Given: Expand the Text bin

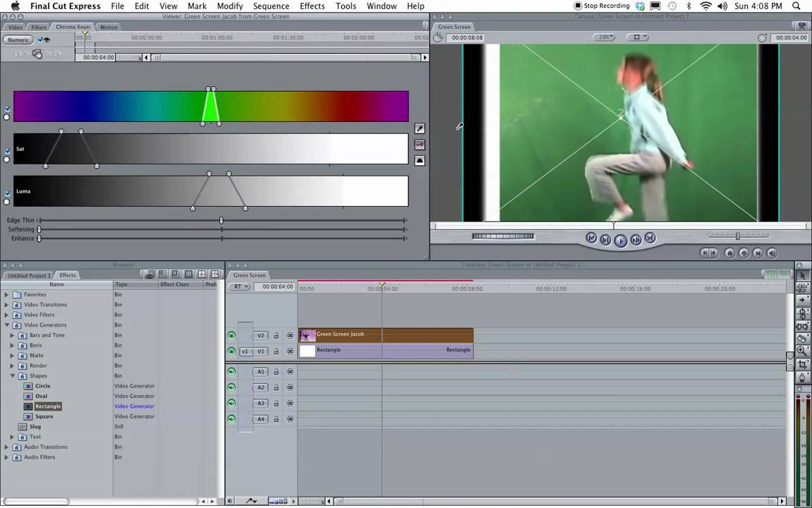Looking at the screenshot, I should [x=13, y=437].
